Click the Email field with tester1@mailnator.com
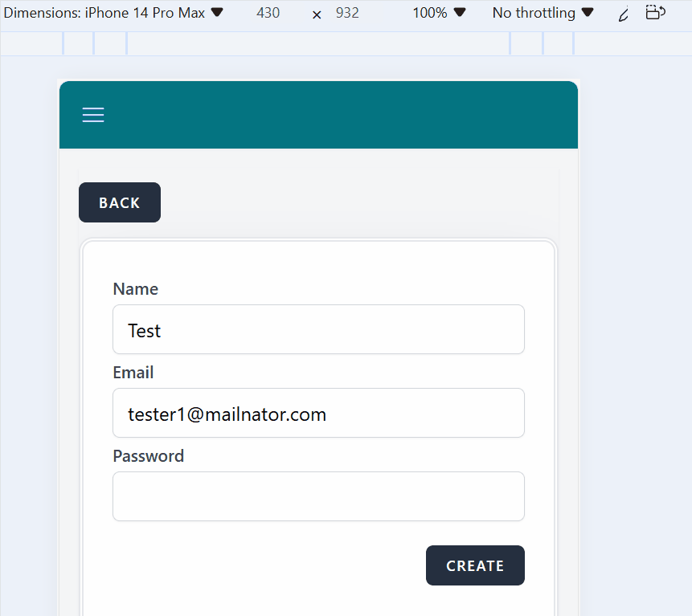692x616 pixels. click(318, 414)
